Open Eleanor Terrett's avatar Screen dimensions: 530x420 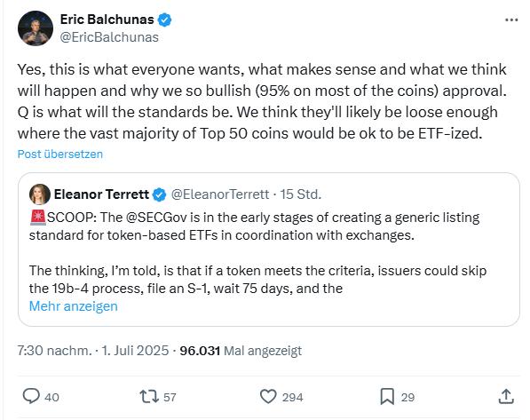tap(40, 194)
